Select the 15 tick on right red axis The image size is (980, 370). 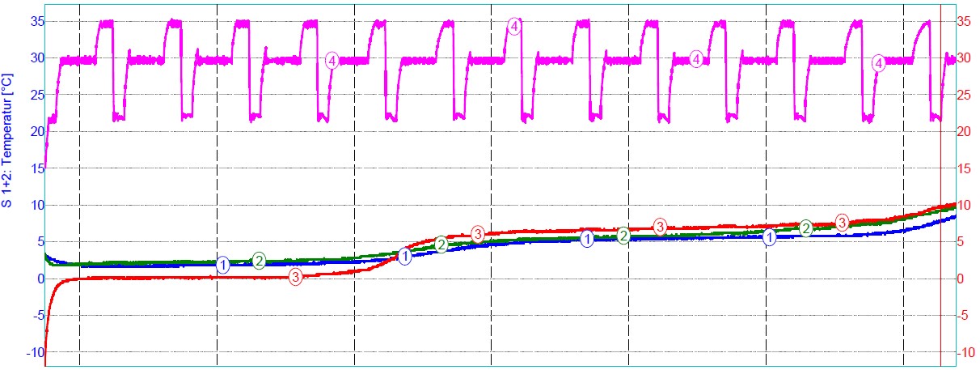click(965, 168)
